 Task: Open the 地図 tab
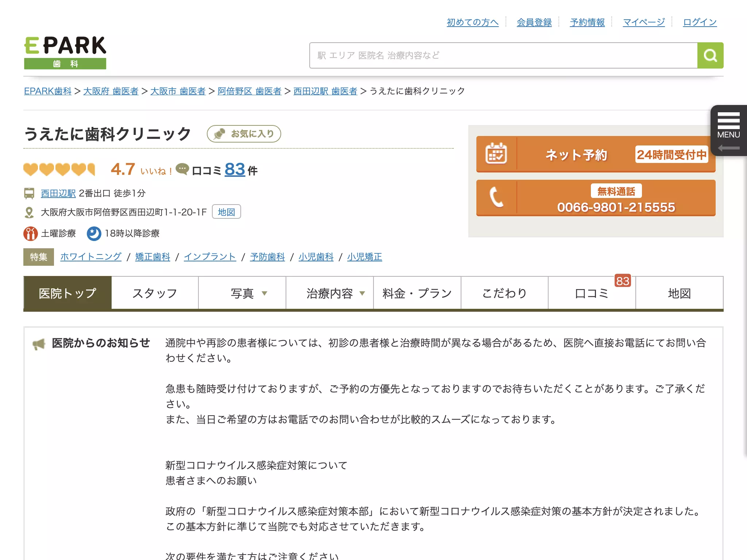tap(680, 293)
